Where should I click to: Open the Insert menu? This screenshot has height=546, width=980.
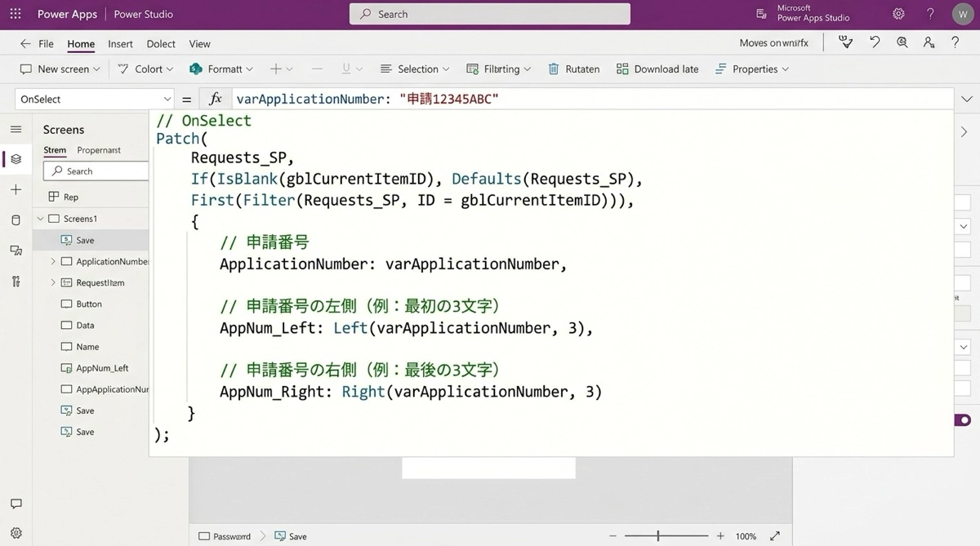[x=120, y=44]
